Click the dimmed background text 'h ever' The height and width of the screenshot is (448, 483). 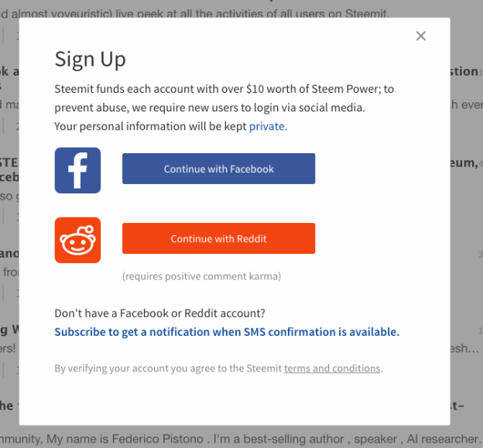coord(467,104)
